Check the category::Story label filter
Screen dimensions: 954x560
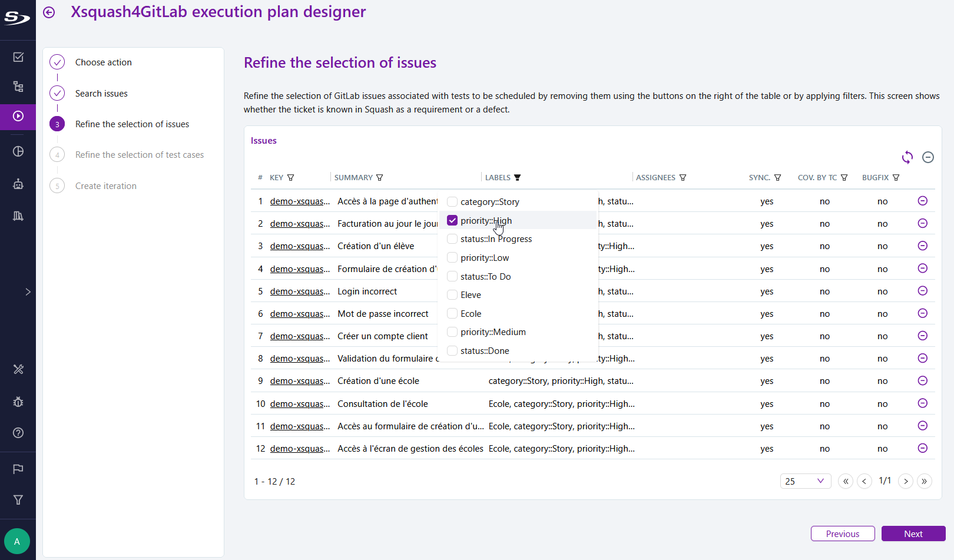(452, 202)
